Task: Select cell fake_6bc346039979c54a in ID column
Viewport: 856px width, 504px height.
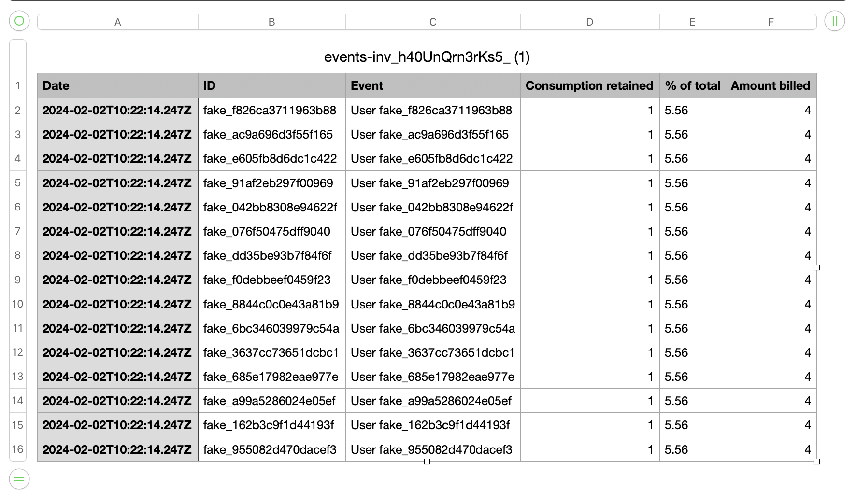Action: (272, 328)
